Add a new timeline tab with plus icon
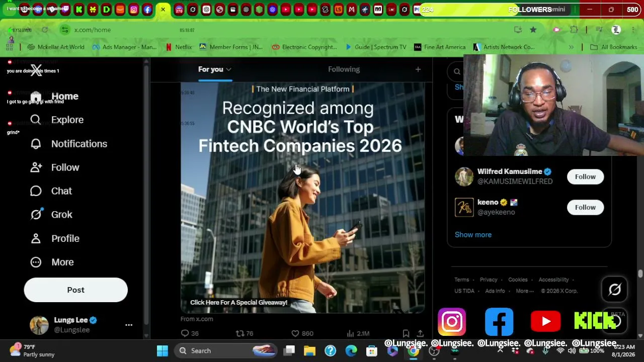Screen dimensions: 644x362 pos(418,69)
